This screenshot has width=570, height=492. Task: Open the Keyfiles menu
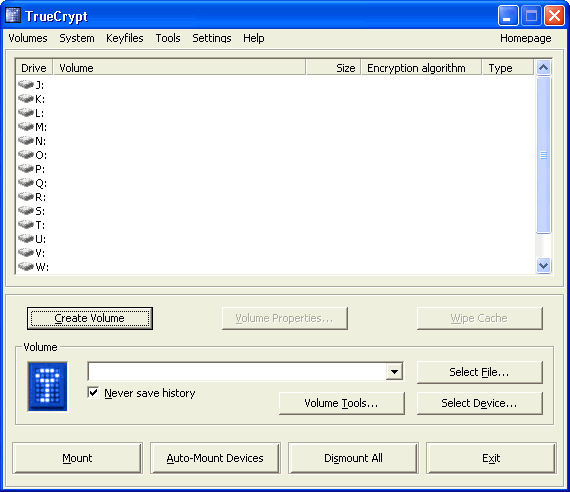coord(125,38)
